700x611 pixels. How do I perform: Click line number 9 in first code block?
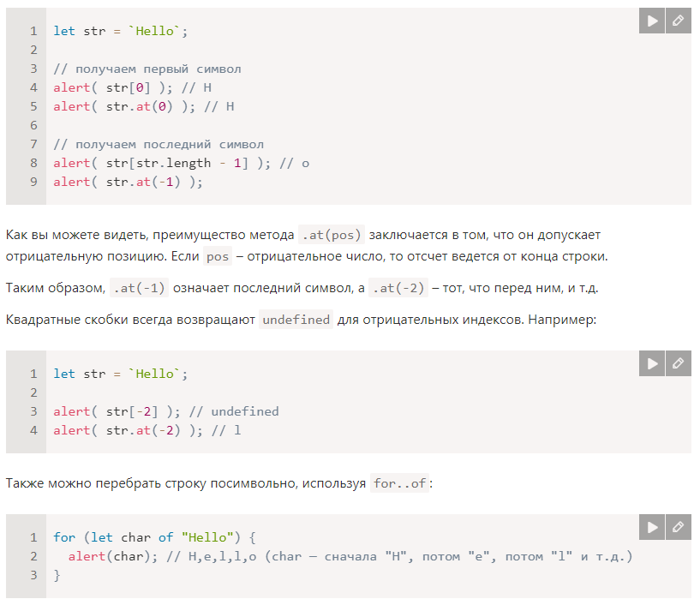coord(33,183)
